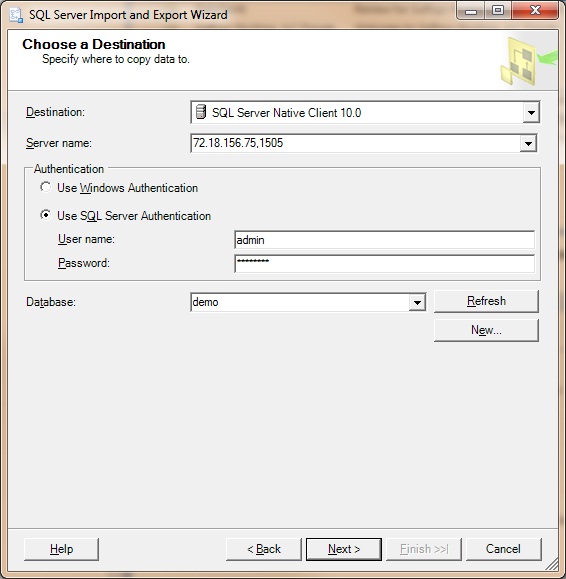This screenshot has width=566, height=579.
Task: Click the server icon in the Destination box
Action: [x=201, y=112]
